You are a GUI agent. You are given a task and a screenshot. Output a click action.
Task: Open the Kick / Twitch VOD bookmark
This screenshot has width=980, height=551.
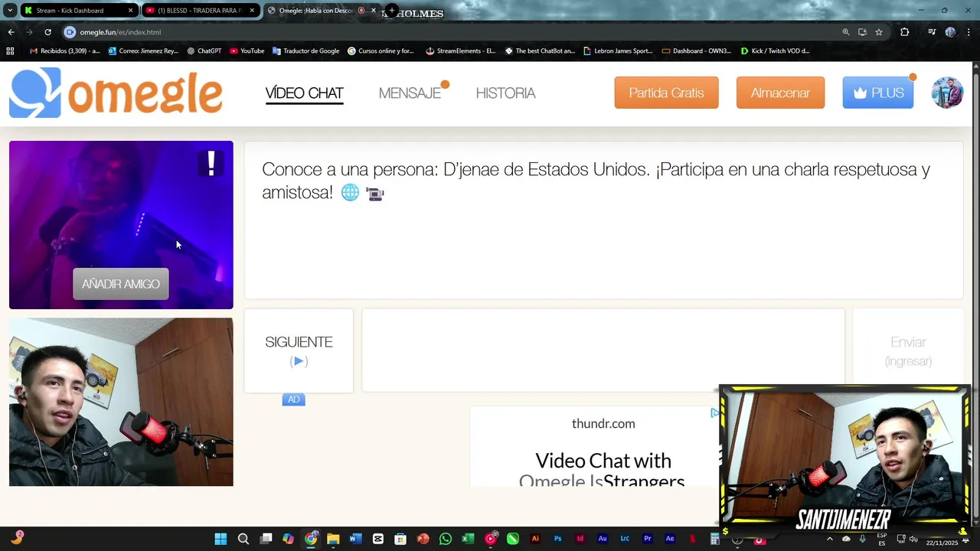pyautogui.click(x=775, y=51)
